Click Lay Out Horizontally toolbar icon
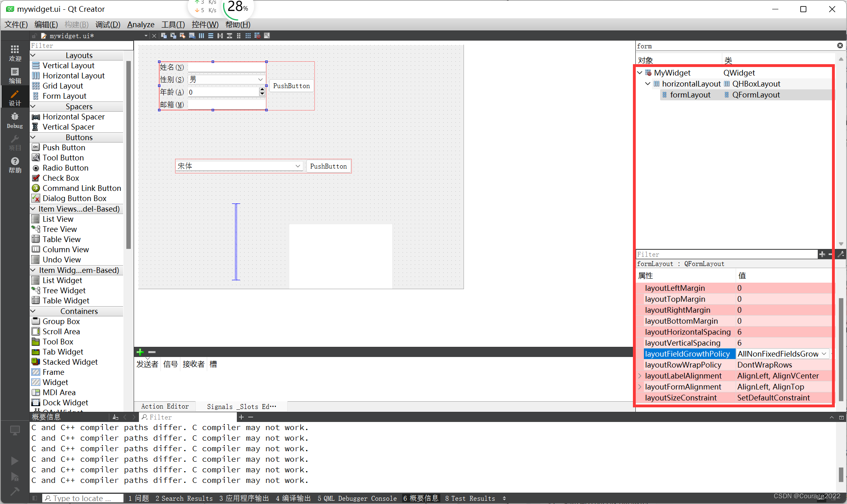The image size is (847, 504). click(x=201, y=36)
